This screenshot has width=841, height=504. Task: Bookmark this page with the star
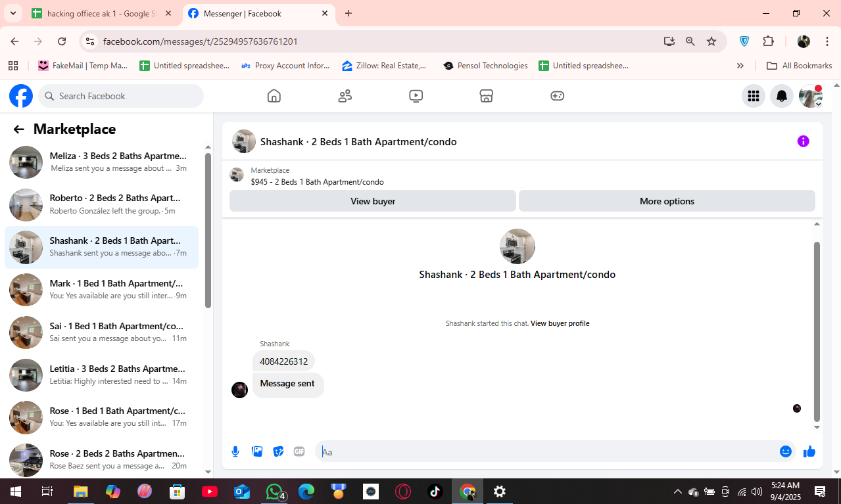(x=711, y=41)
